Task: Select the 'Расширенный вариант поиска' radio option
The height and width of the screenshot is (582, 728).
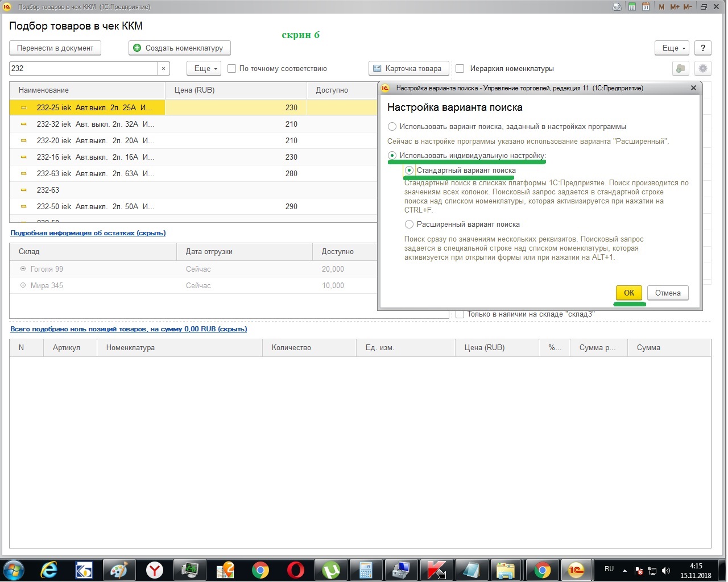Action: coord(409,225)
